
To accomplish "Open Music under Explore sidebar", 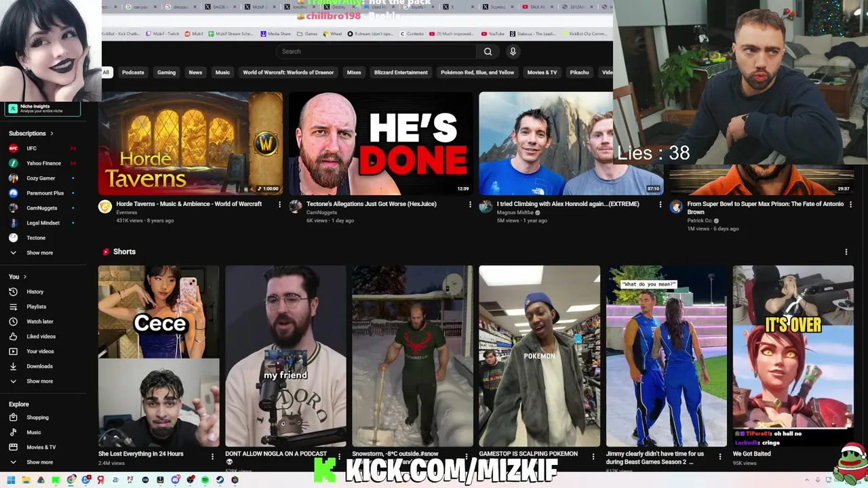I will 34,432.
